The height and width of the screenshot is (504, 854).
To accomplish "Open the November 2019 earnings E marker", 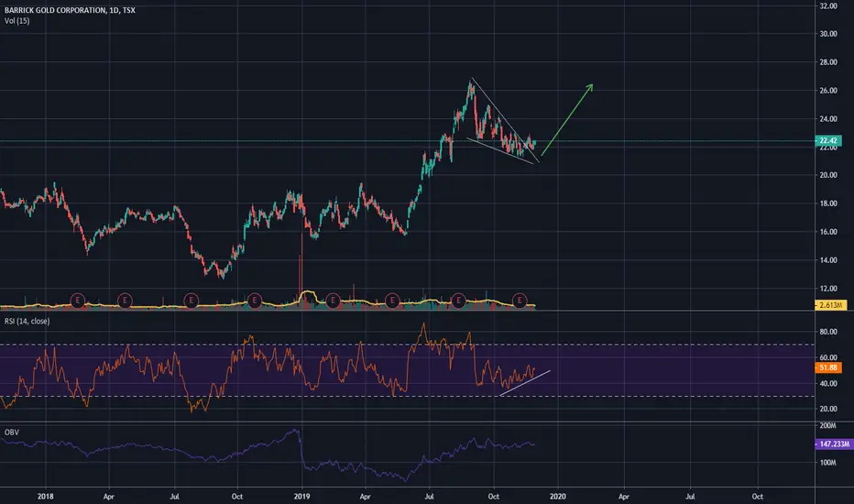I will coord(520,301).
